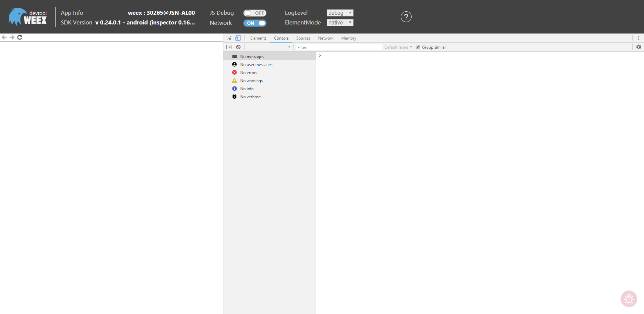Switch to the Memory tab
The image size is (644, 314).
point(349,38)
